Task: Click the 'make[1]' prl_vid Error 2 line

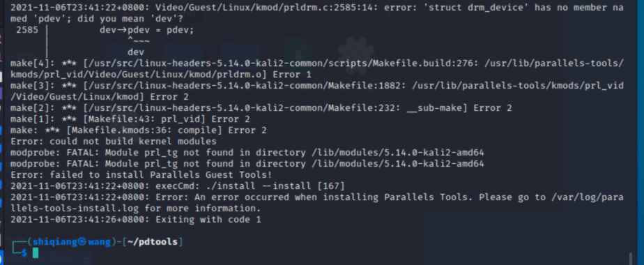Action: tap(130, 119)
